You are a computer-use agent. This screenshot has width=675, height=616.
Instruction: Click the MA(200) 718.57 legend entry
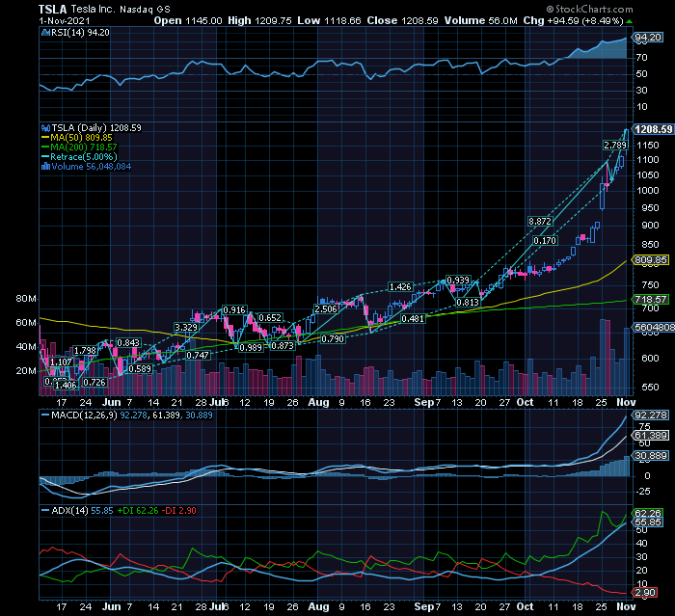coord(79,147)
